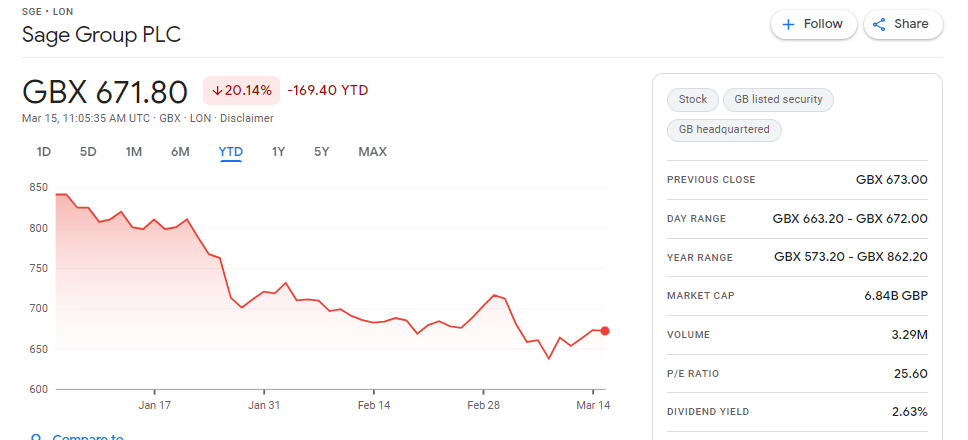Click the red current-price dot on chart
The width and height of the screenshot is (968, 440).
click(x=605, y=331)
